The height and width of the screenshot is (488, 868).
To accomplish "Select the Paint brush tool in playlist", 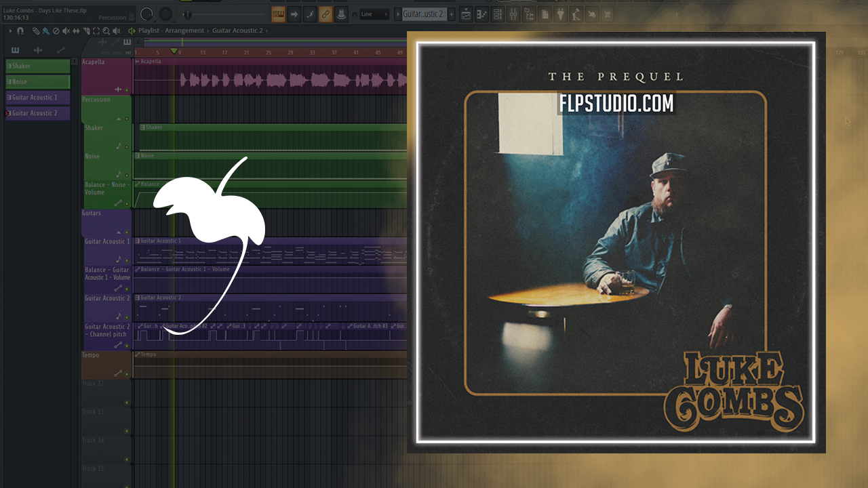I will 45,31.
